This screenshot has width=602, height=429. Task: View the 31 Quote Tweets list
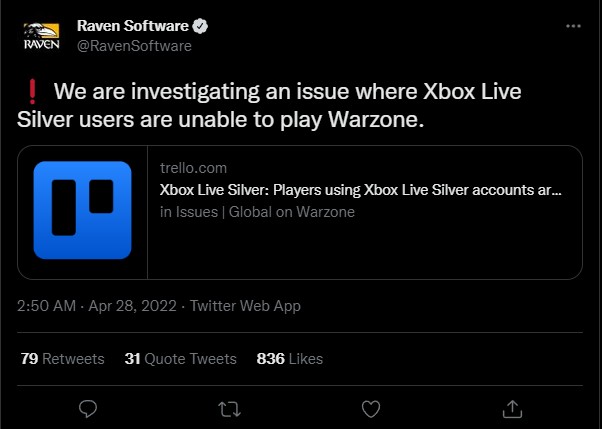[x=180, y=358]
